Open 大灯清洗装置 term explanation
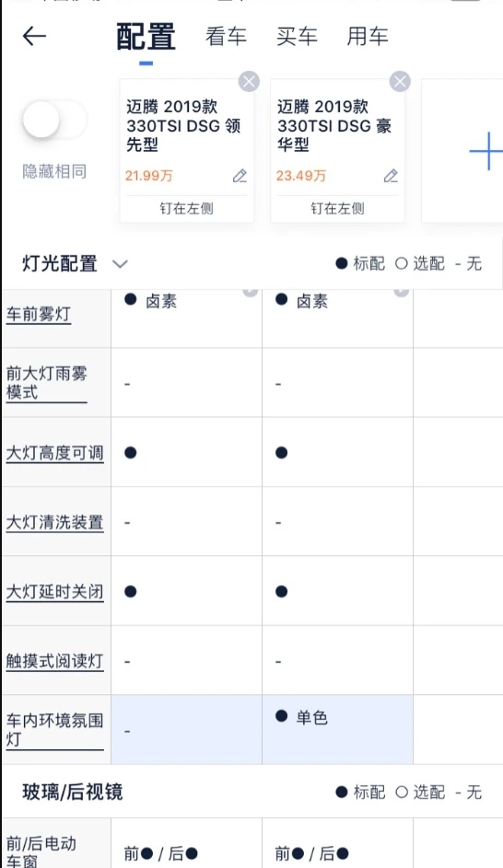This screenshot has height=868, width=503. pos(55,523)
